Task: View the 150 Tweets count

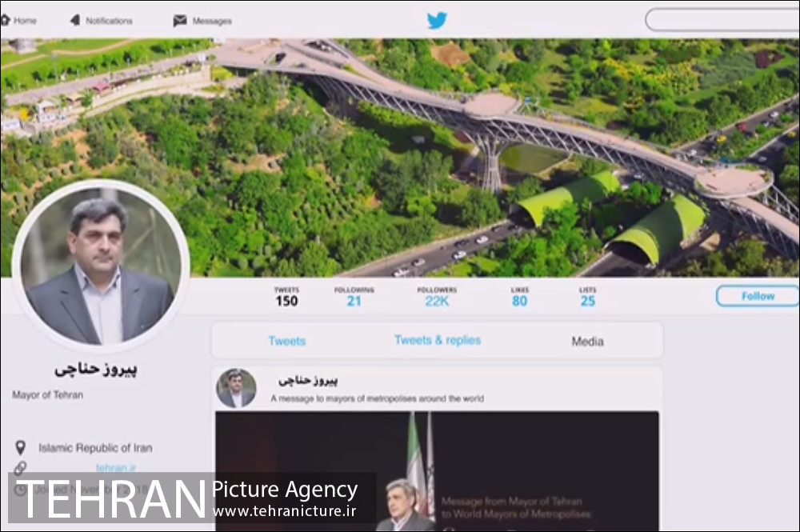Action: 286,296
